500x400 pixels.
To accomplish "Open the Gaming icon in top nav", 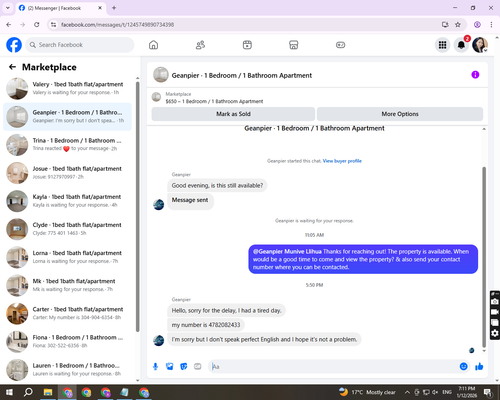I will point(340,45).
